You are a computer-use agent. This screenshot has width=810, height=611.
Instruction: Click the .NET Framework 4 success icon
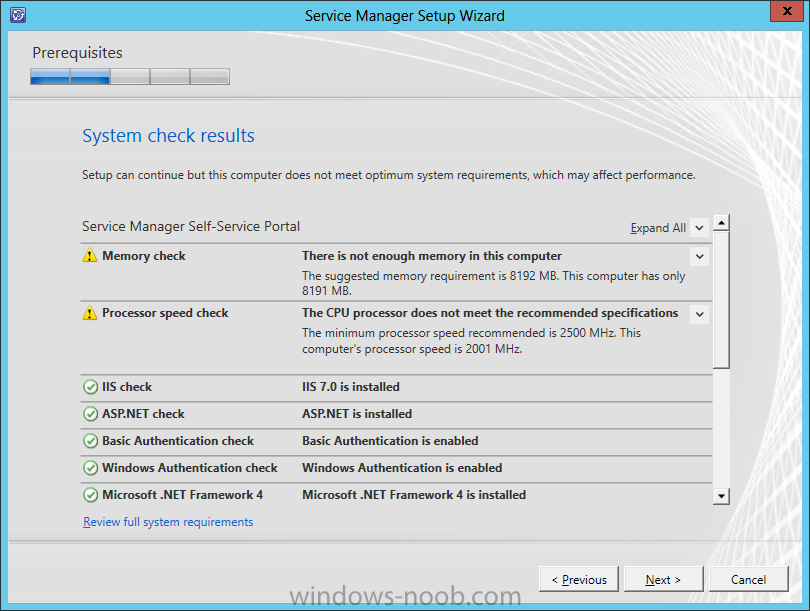pos(90,495)
